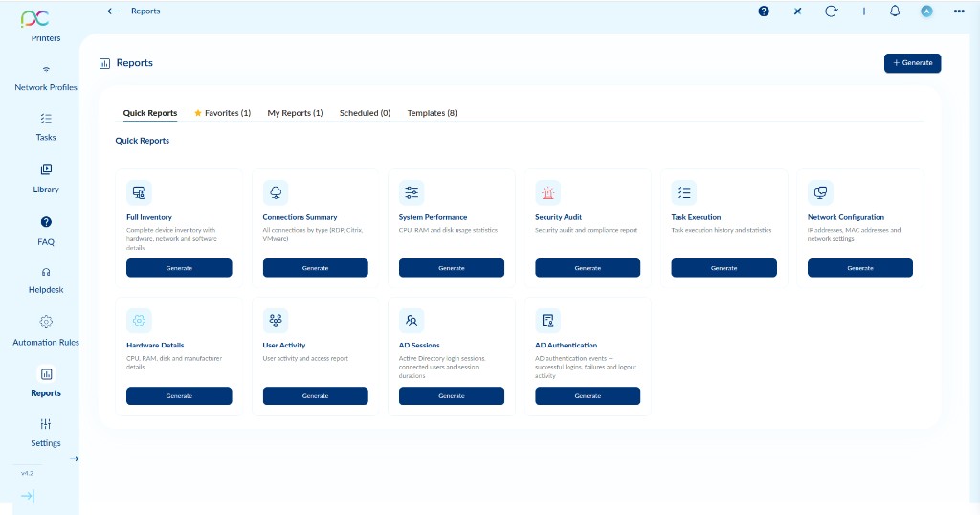
Task: Open the Library section in sidebar
Action: pos(46,178)
